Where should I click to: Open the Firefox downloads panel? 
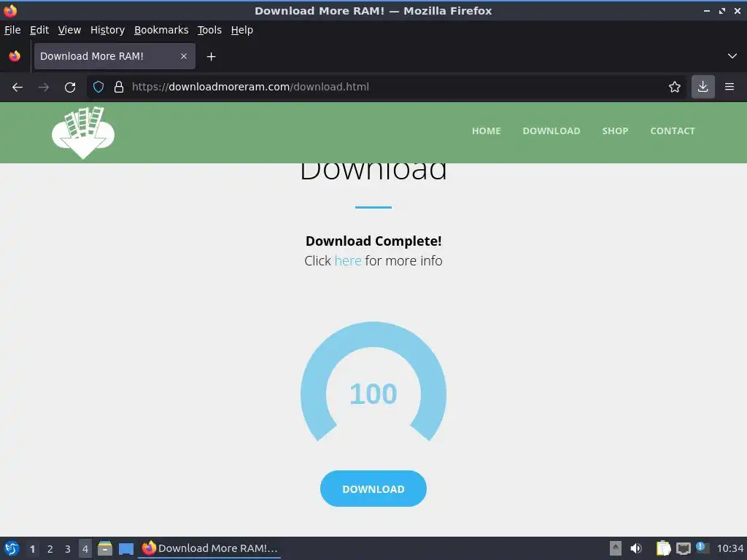click(703, 87)
